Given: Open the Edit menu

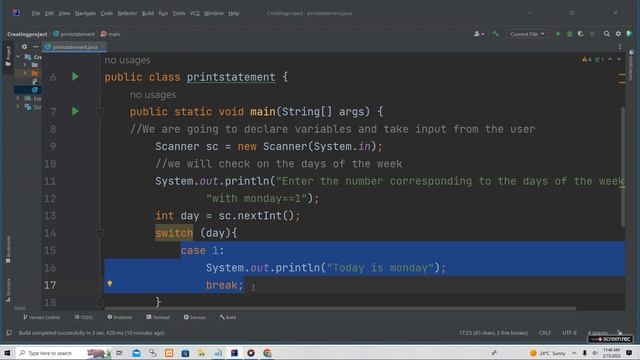Looking at the screenshot, I should pos(49,13).
